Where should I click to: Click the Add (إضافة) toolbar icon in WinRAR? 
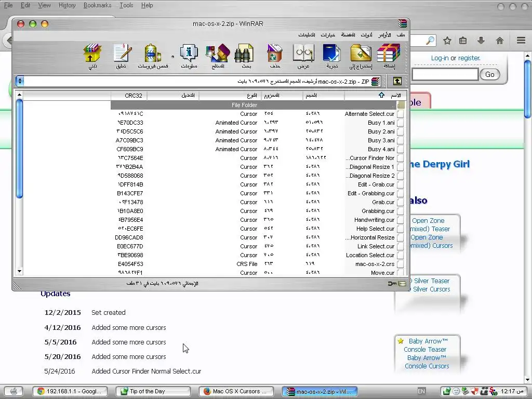389,56
